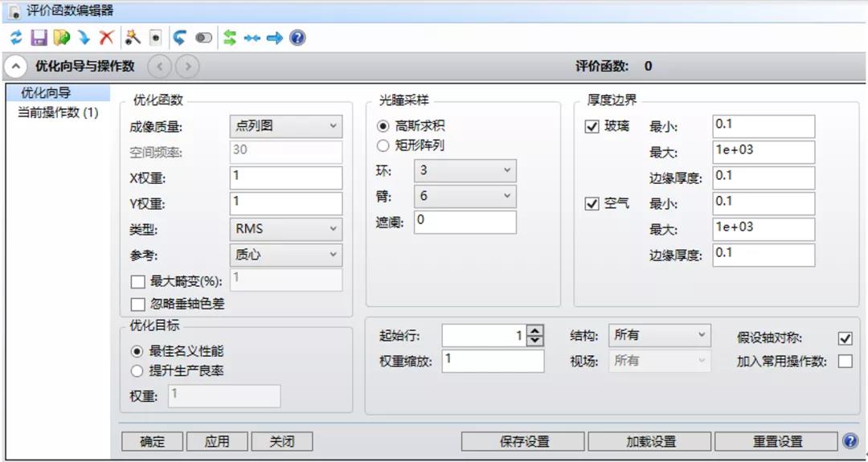Screen dimensions: 868x462
Task: Select the 提升生产良率 radio button
Action: point(137,370)
